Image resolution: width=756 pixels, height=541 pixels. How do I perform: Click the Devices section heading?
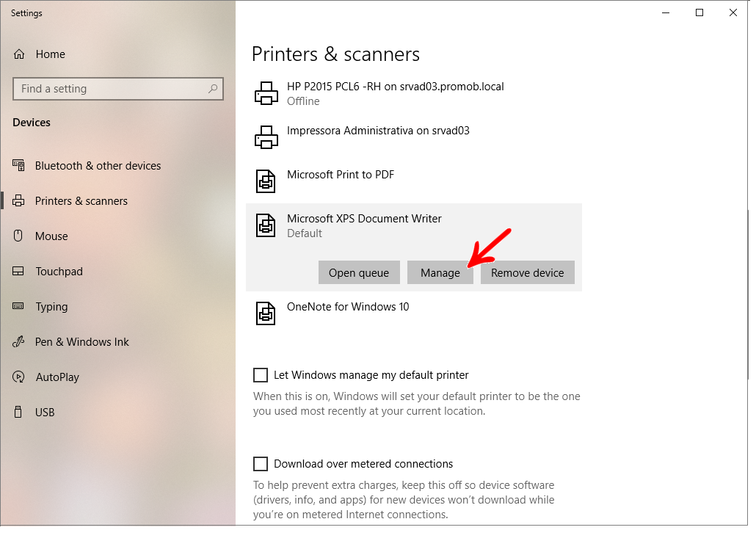(x=32, y=123)
